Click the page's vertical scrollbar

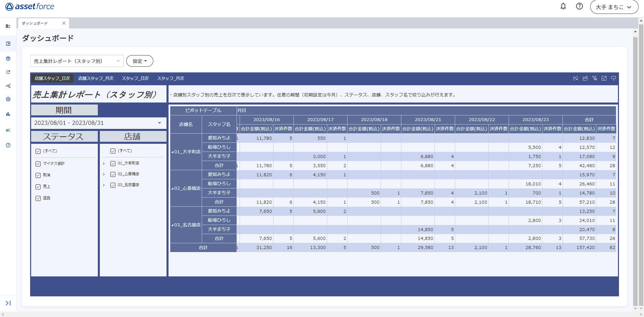635,169
